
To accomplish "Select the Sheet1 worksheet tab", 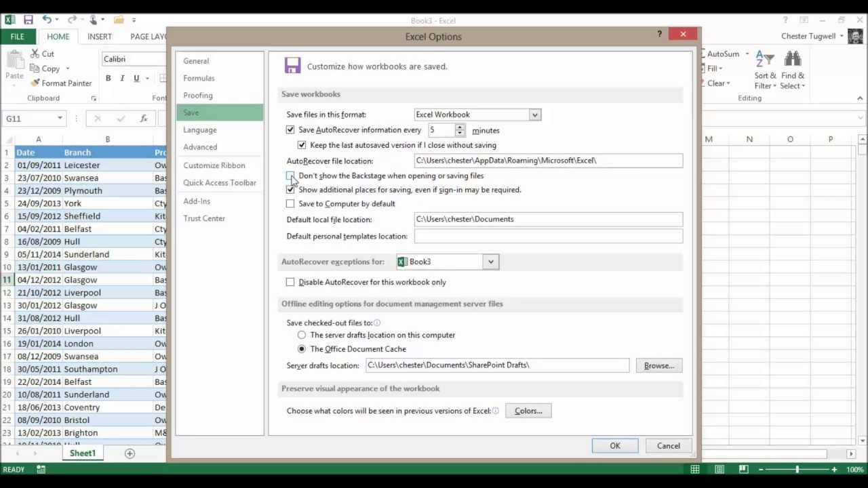I will click(83, 453).
